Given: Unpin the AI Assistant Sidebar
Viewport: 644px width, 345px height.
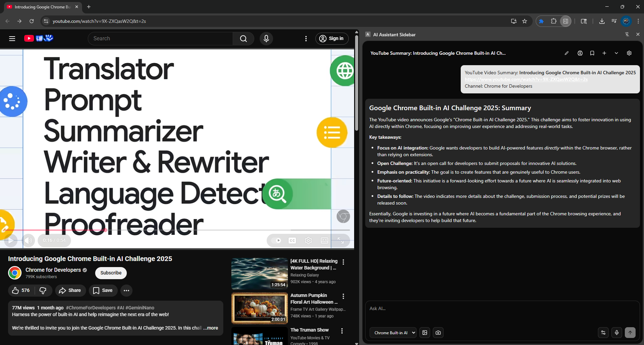Looking at the screenshot, I should point(627,34).
